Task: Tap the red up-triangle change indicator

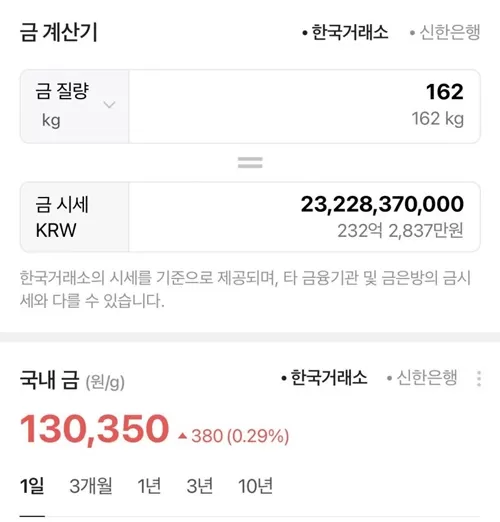Action: [x=182, y=436]
